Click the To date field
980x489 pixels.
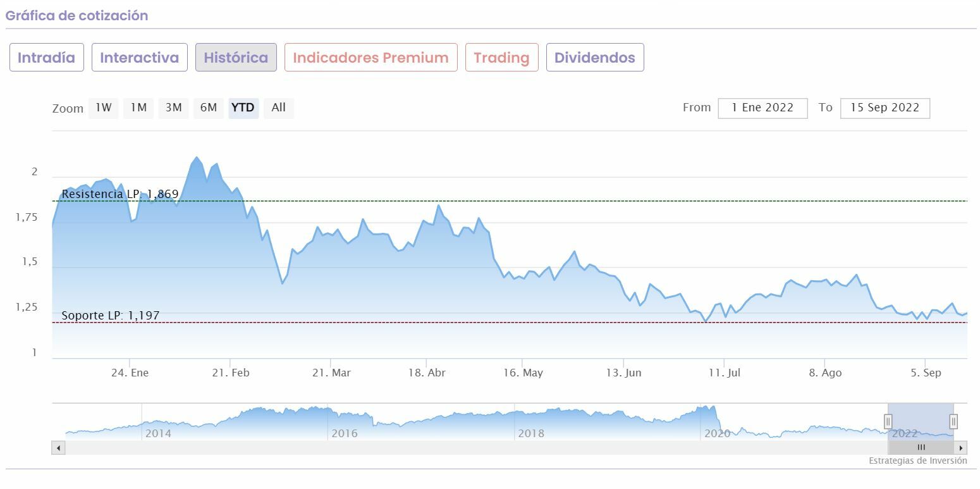coord(885,108)
